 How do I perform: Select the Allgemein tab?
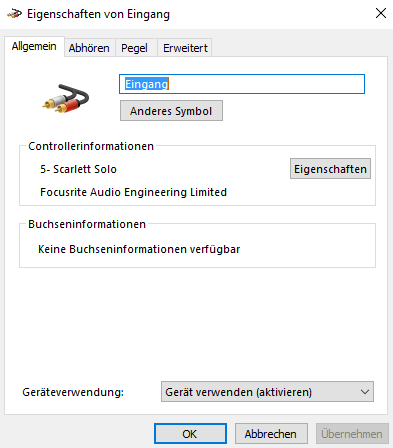pos(34,46)
